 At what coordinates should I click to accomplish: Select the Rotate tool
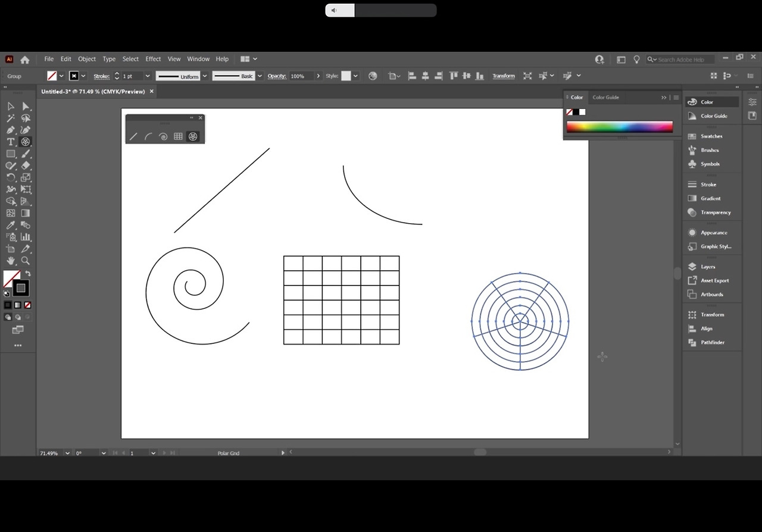[x=11, y=177]
